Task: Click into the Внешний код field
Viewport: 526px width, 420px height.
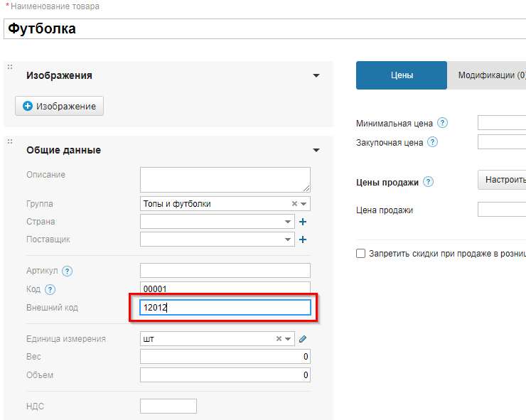Action: pos(225,308)
